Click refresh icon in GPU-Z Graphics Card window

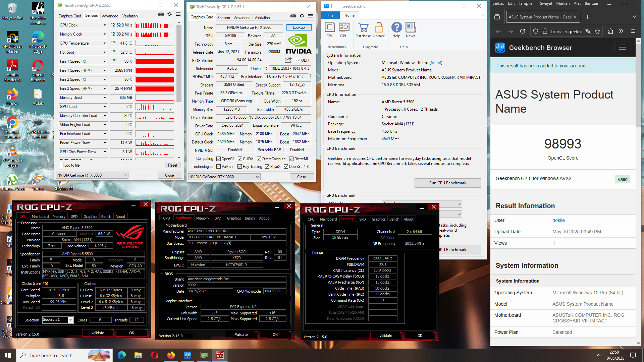[302, 16]
